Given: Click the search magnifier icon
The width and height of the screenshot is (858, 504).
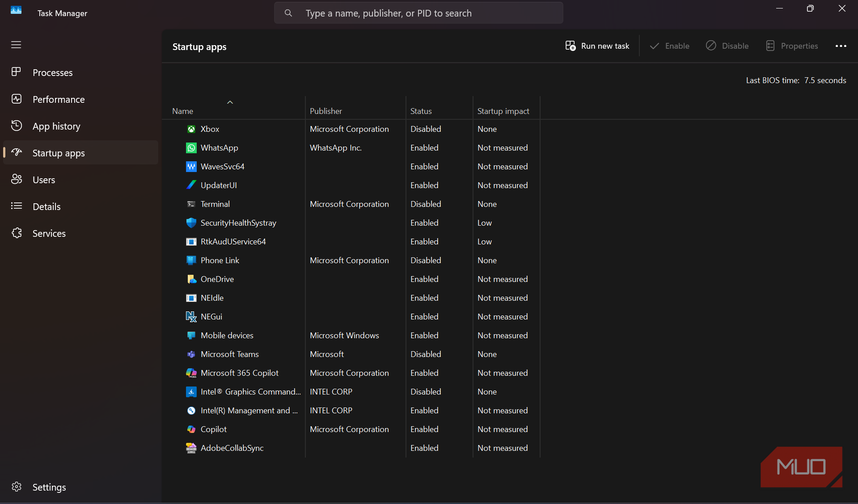Looking at the screenshot, I should click(x=288, y=13).
